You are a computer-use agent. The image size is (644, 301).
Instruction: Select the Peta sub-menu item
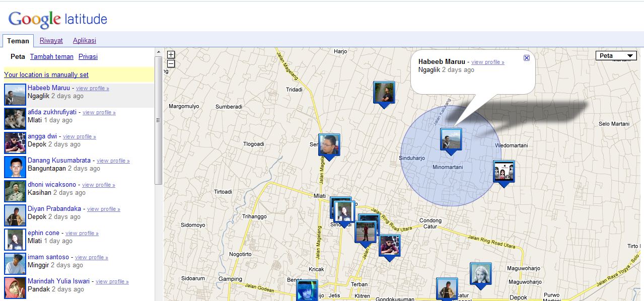coord(18,57)
